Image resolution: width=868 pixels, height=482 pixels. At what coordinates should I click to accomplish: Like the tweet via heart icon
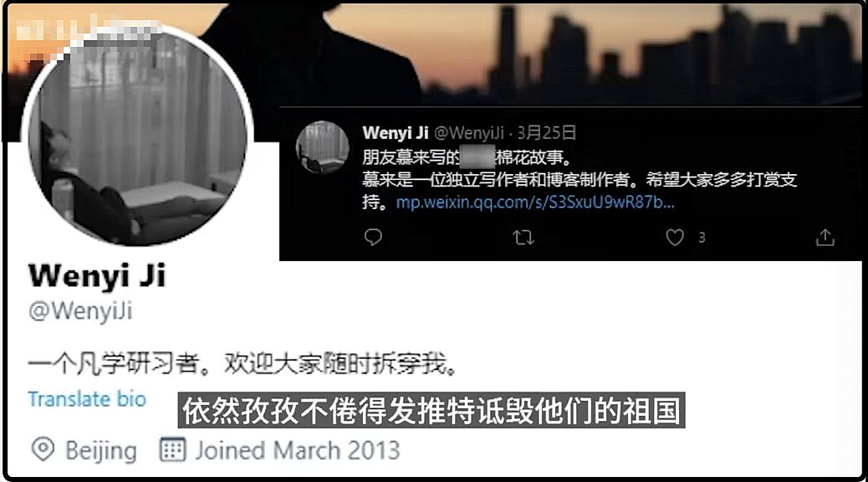[674, 237]
